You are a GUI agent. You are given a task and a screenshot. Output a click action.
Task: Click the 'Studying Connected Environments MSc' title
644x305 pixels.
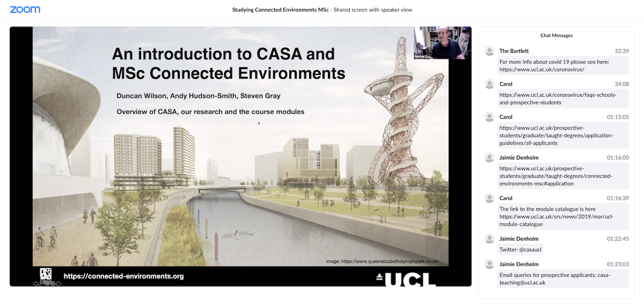(x=280, y=10)
